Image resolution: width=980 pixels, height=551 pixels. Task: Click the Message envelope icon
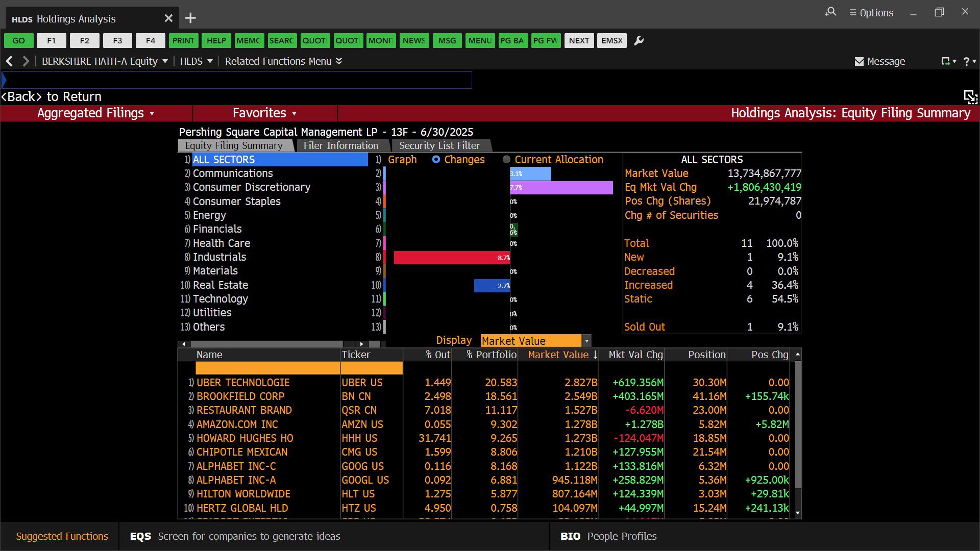pyautogui.click(x=859, y=62)
